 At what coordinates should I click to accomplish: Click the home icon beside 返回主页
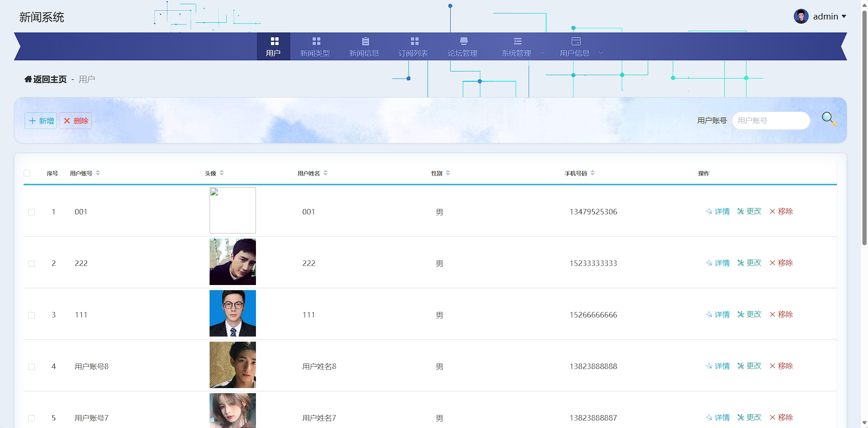coord(28,79)
